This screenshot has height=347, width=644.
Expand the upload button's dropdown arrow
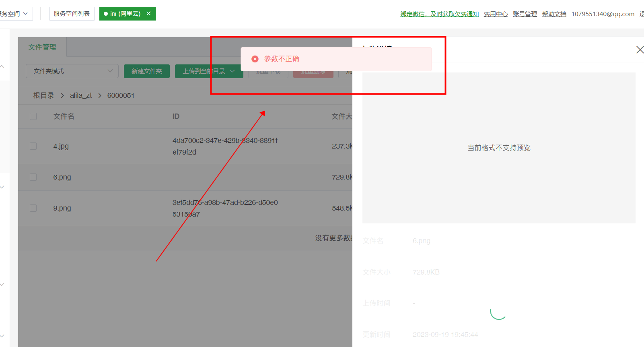point(232,71)
